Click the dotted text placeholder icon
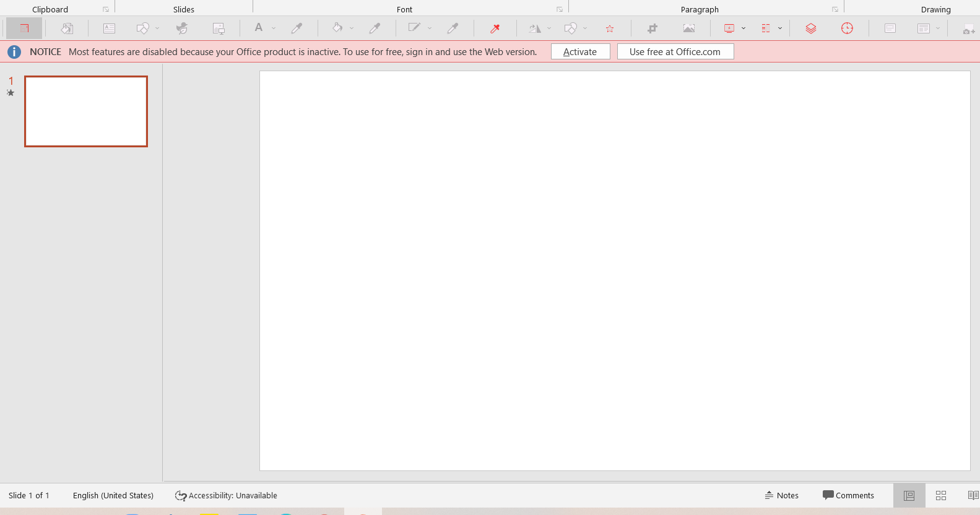The height and width of the screenshot is (515, 980). click(890, 28)
